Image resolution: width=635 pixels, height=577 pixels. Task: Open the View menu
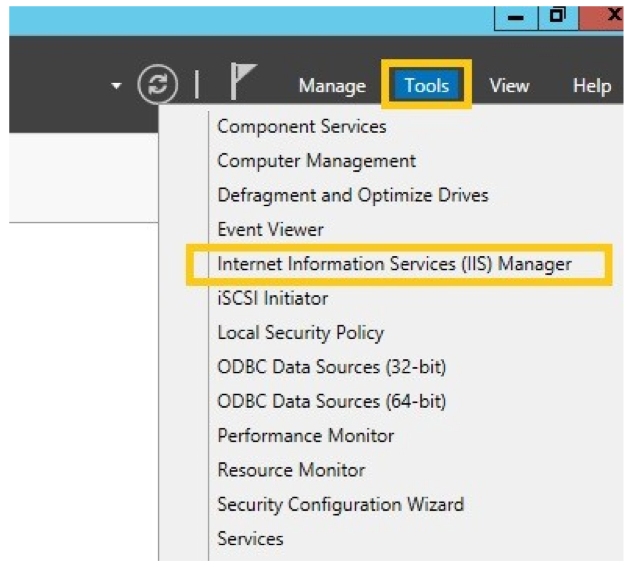(x=508, y=86)
